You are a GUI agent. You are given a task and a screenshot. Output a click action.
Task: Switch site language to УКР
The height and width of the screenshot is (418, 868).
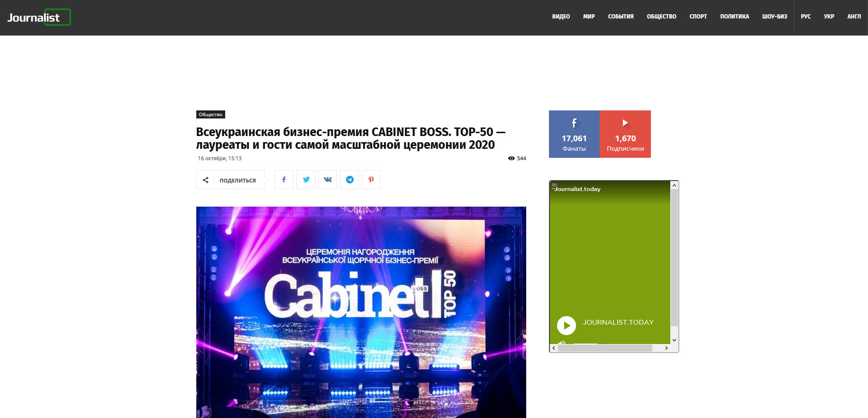click(829, 17)
